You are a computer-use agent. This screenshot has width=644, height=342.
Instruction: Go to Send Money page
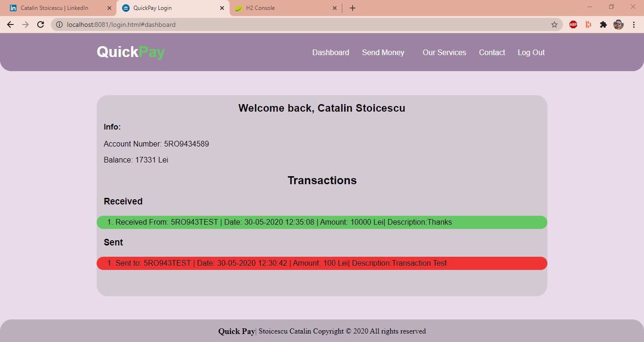coord(383,52)
